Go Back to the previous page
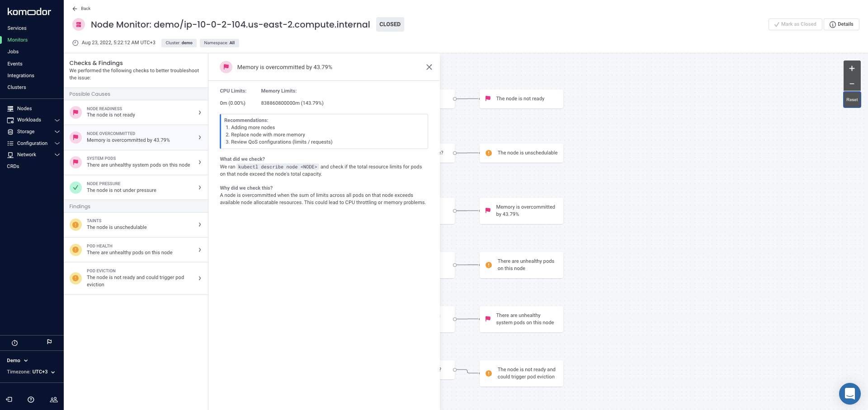The width and height of the screenshot is (868, 410). (81, 9)
